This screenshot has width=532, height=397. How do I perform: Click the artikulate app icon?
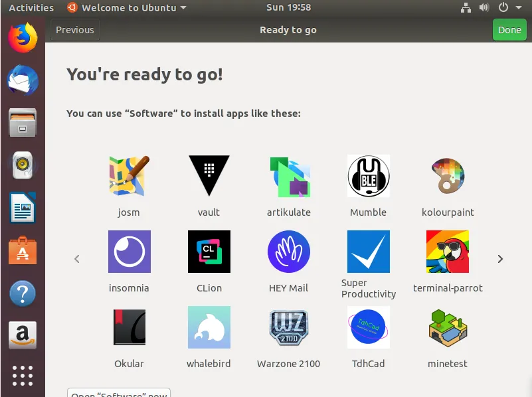click(x=288, y=176)
